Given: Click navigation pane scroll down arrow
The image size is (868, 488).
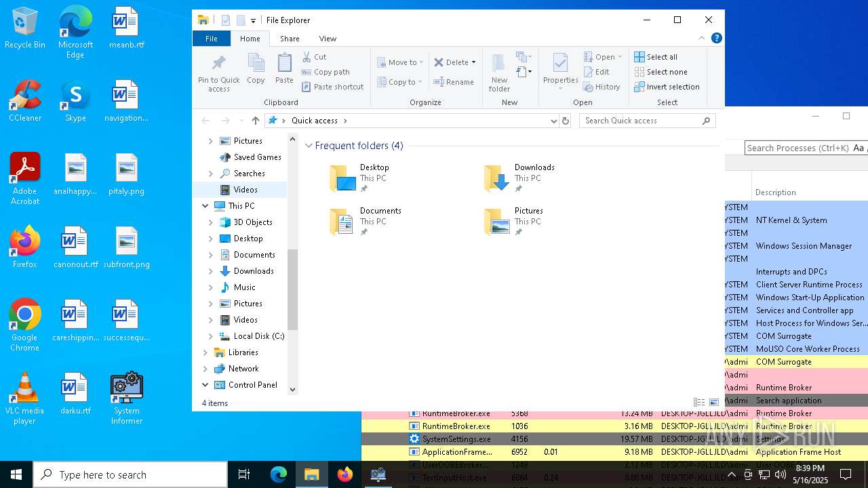Looking at the screenshot, I should click(293, 390).
